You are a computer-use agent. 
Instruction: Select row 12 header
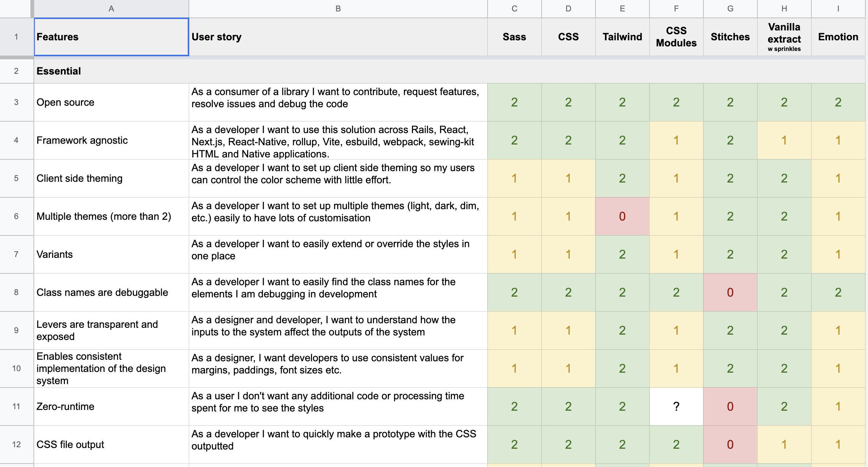16,445
